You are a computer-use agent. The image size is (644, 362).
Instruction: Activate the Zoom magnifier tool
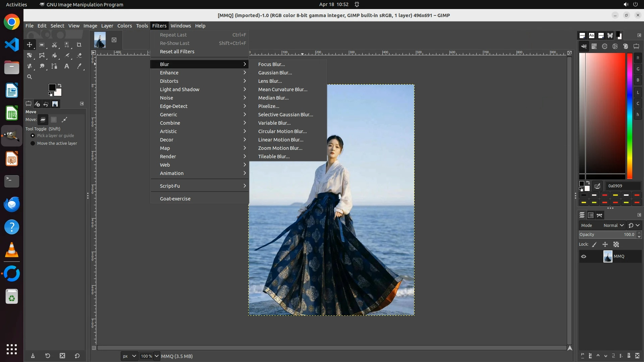click(x=30, y=77)
